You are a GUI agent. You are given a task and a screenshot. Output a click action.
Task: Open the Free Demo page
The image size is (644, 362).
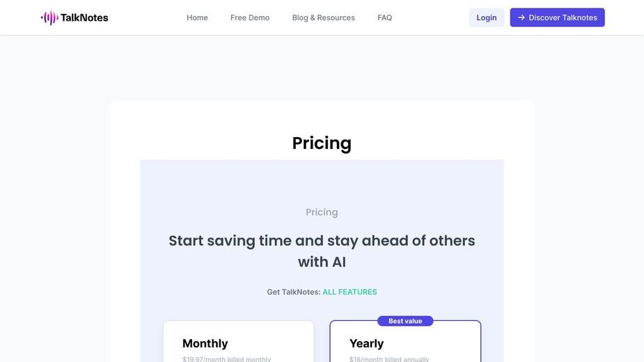click(x=250, y=17)
